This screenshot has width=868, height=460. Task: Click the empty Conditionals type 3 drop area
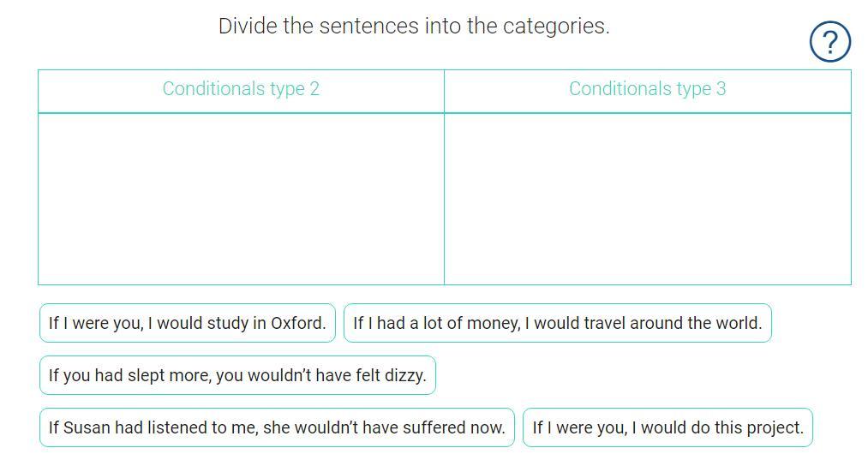(647, 199)
